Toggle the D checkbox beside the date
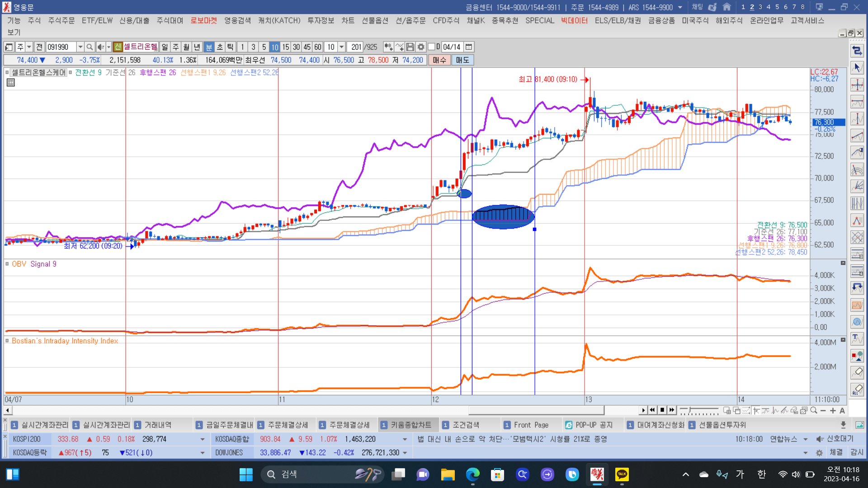This screenshot has height=488, width=868. (x=432, y=47)
